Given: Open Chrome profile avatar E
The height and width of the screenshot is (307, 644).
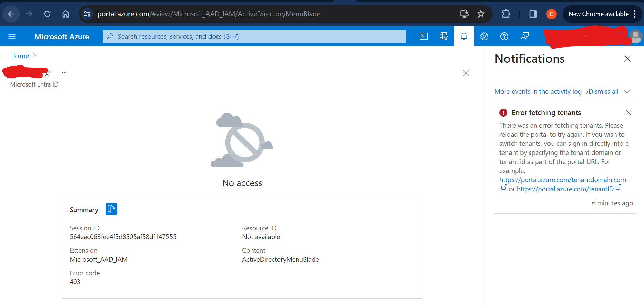Looking at the screenshot, I should (551, 14).
